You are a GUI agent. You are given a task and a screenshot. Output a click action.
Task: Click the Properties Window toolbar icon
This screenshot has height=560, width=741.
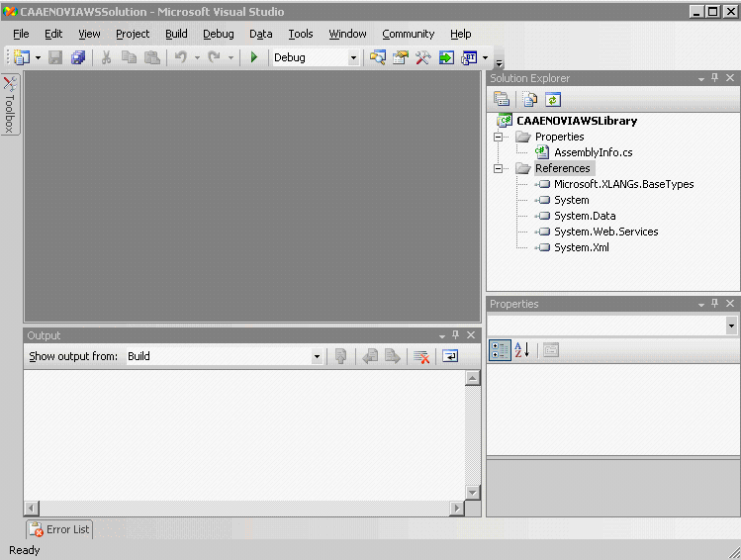(x=401, y=57)
